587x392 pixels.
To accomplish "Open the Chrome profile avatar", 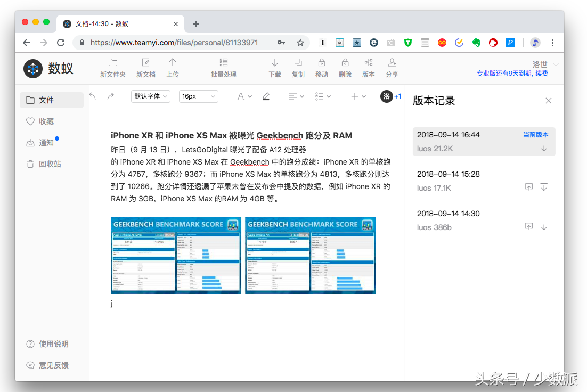I will 535,43.
